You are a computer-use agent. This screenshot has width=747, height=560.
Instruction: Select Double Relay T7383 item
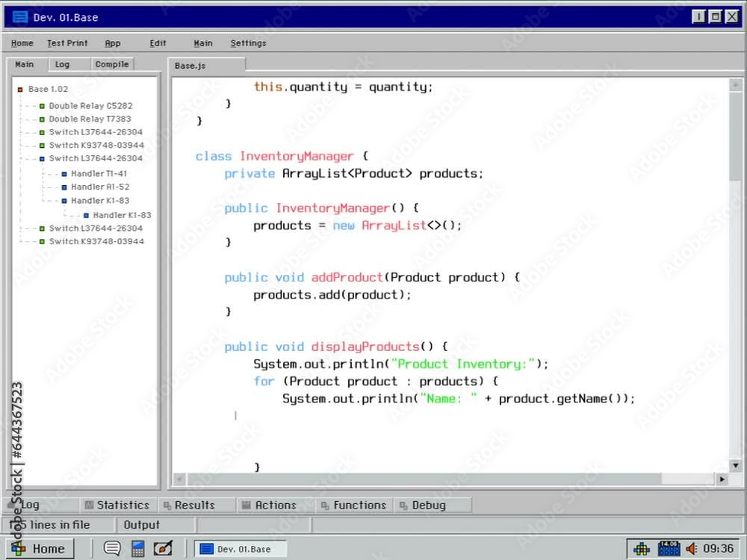point(90,119)
